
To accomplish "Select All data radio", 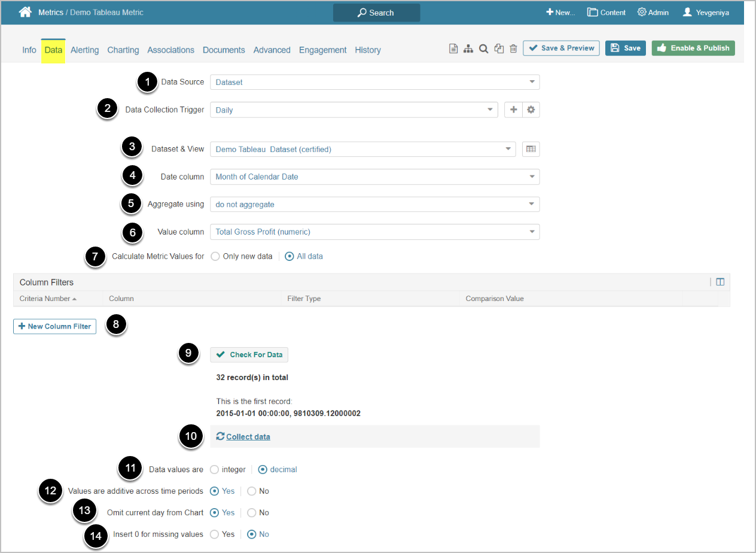I will click(289, 256).
